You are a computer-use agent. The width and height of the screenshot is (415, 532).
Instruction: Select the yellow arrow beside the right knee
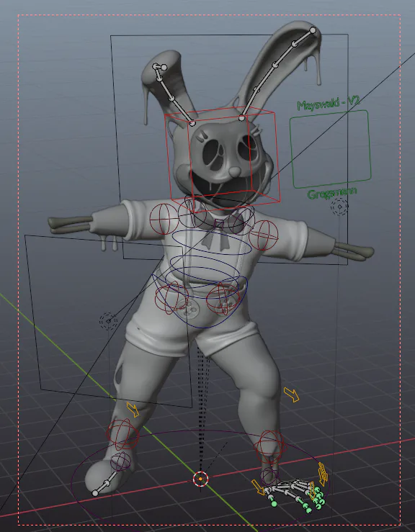291,395
